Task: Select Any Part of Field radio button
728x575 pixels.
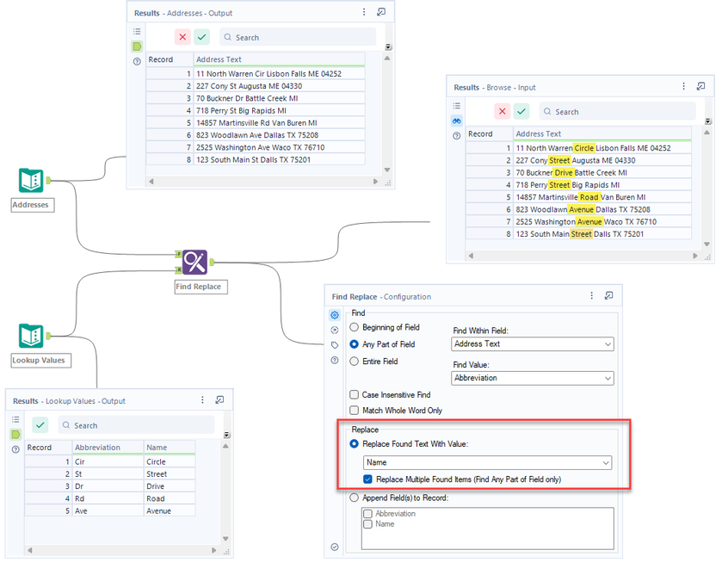Action: point(355,344)
